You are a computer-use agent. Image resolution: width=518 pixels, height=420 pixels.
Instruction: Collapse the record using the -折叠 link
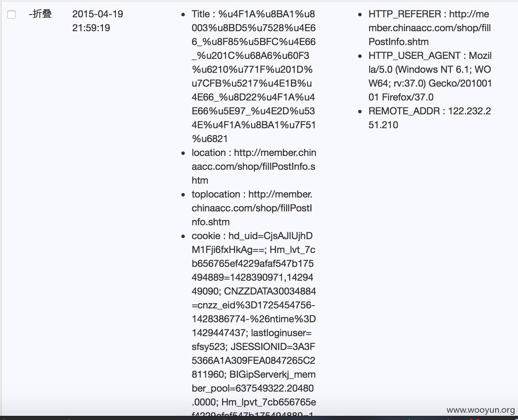(x=40, y=14)
